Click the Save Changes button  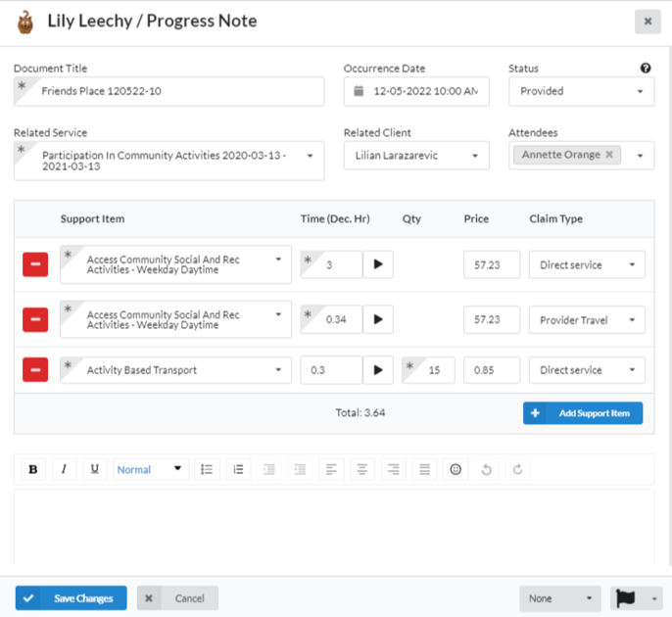pyautogui.click(x=71, y=598)
